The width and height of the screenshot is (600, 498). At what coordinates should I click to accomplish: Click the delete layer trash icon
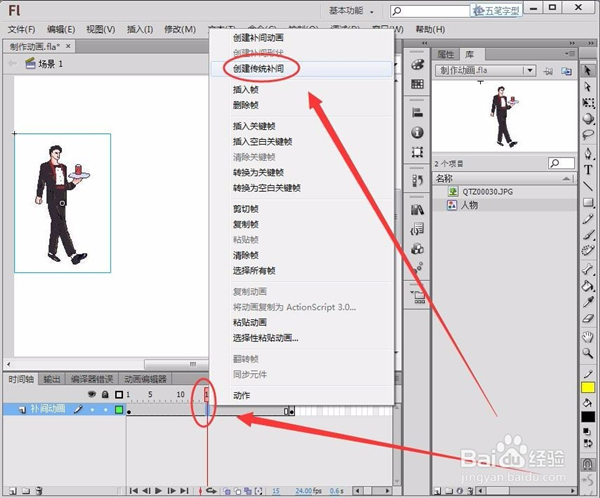pyautogui.click(x=39, y=491)
